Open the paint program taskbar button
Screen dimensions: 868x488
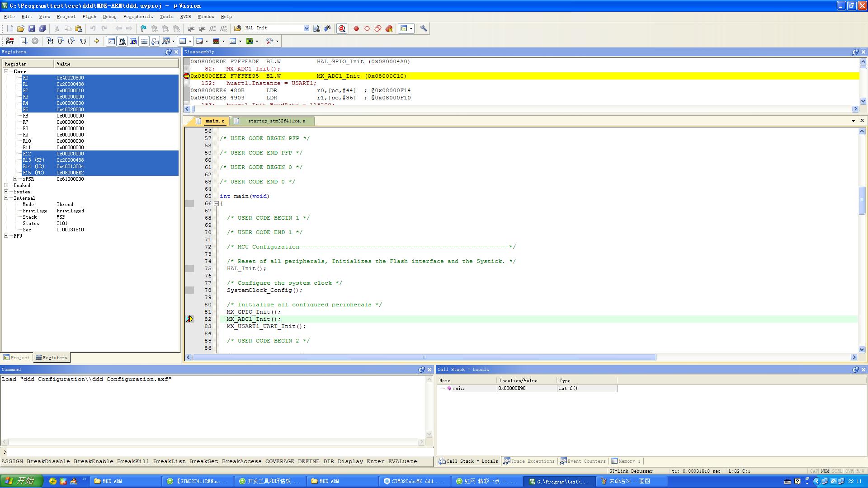click(x=631, y=481)
